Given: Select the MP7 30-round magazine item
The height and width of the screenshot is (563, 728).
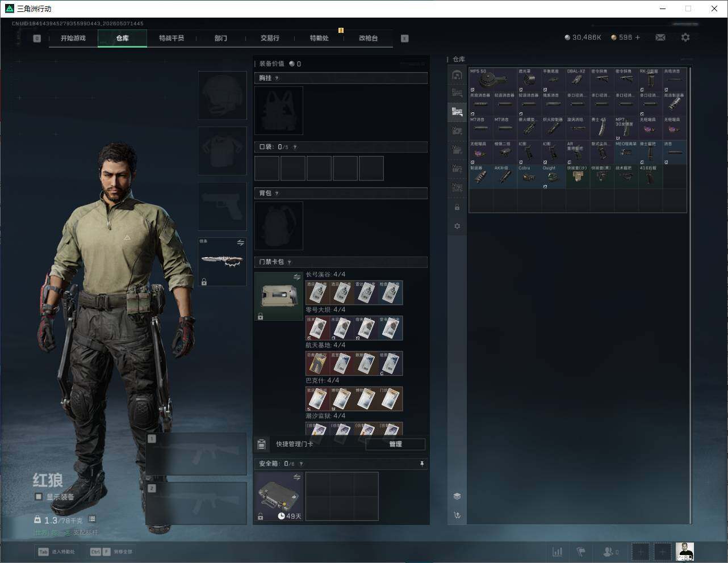Looking at the screenshot, I should [626, 128].
